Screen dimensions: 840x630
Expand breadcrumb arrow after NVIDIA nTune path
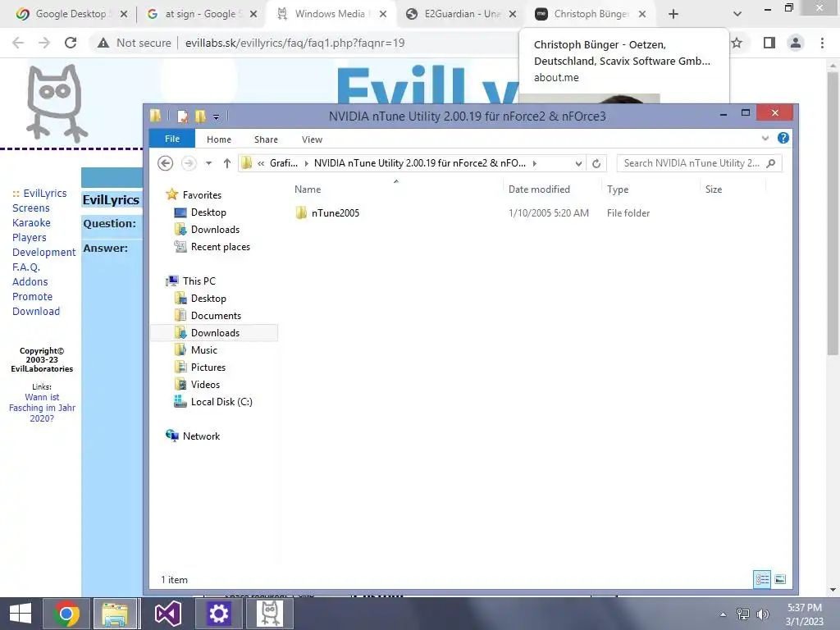pos(535,163)
